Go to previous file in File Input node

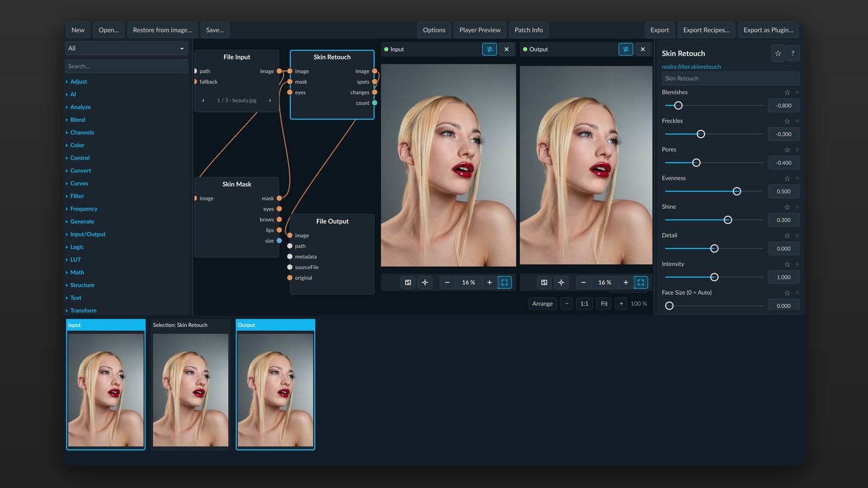(x=203, y=100)
